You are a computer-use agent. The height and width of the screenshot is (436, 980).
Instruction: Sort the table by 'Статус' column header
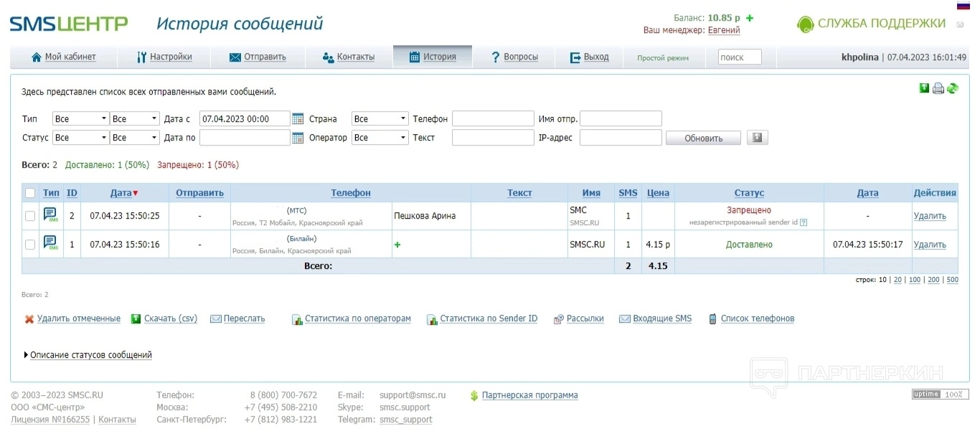(749, 193)
